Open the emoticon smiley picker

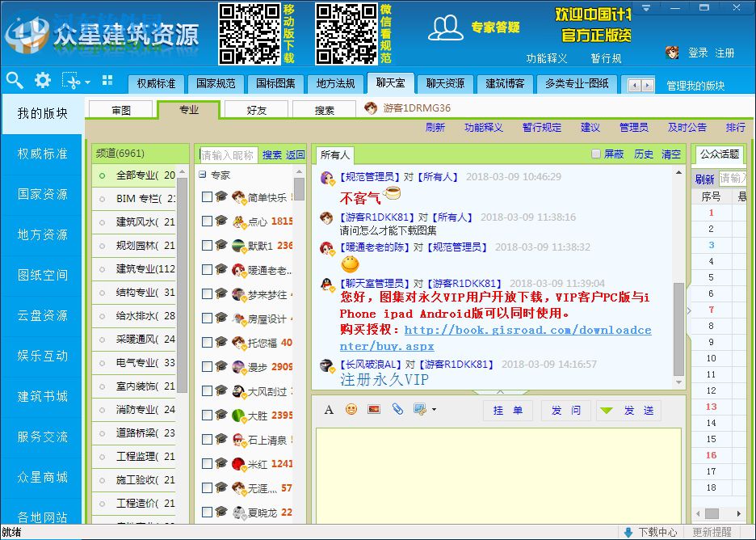coord(351,411)
